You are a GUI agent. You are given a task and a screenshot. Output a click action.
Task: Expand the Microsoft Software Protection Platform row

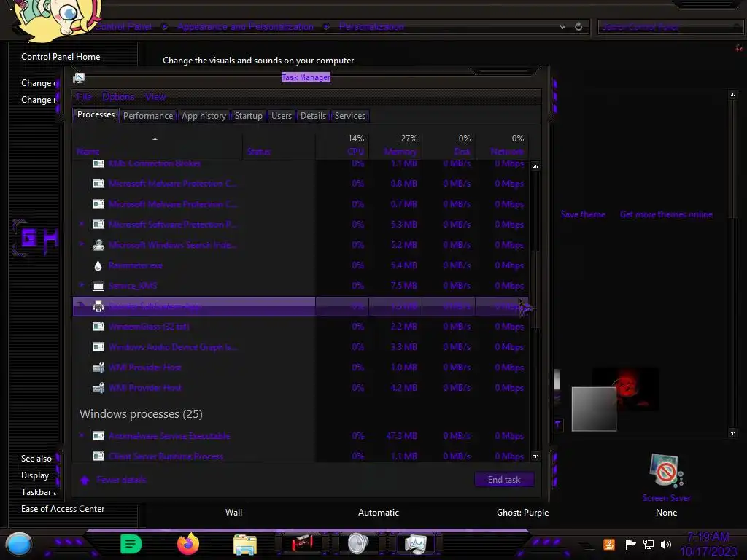coord(82,224)
